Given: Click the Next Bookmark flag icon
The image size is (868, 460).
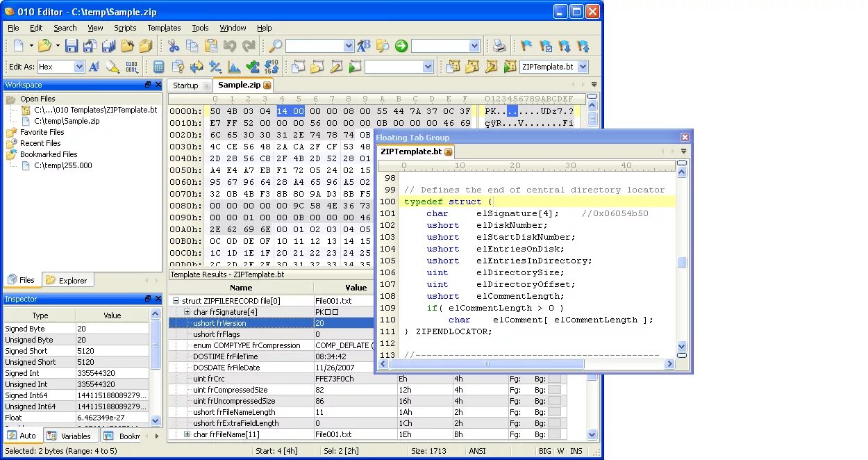Looking at the screenshot, I should [565, 47].
